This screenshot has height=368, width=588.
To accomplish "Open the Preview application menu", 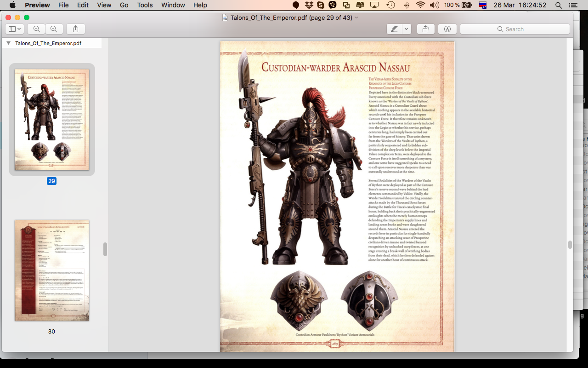I will point(37,5).
